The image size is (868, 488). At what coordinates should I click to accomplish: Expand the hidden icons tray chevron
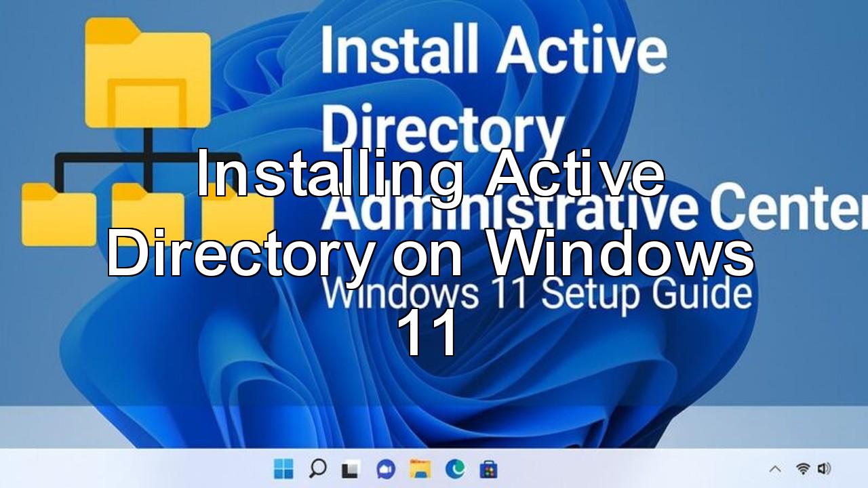coord(775,469)
